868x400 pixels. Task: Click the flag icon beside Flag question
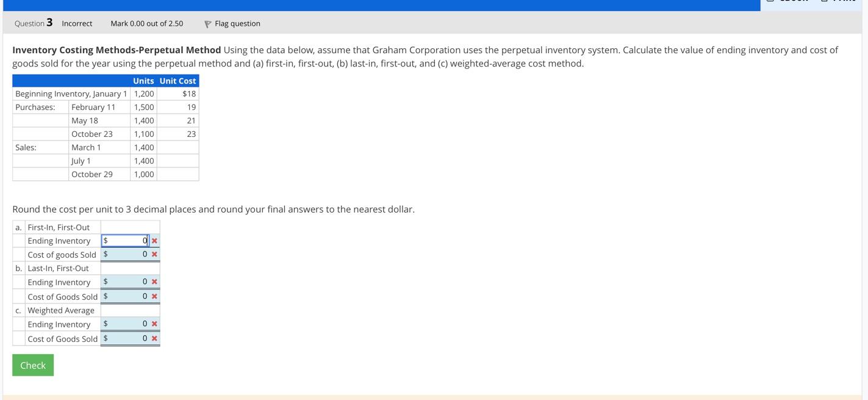point(207,23)
